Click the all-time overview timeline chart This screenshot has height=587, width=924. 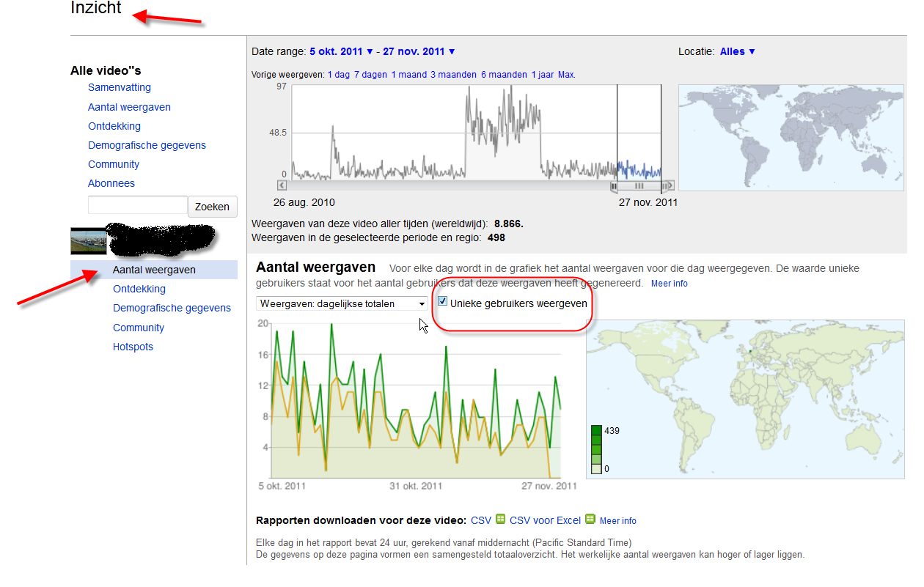coord(476,133)
